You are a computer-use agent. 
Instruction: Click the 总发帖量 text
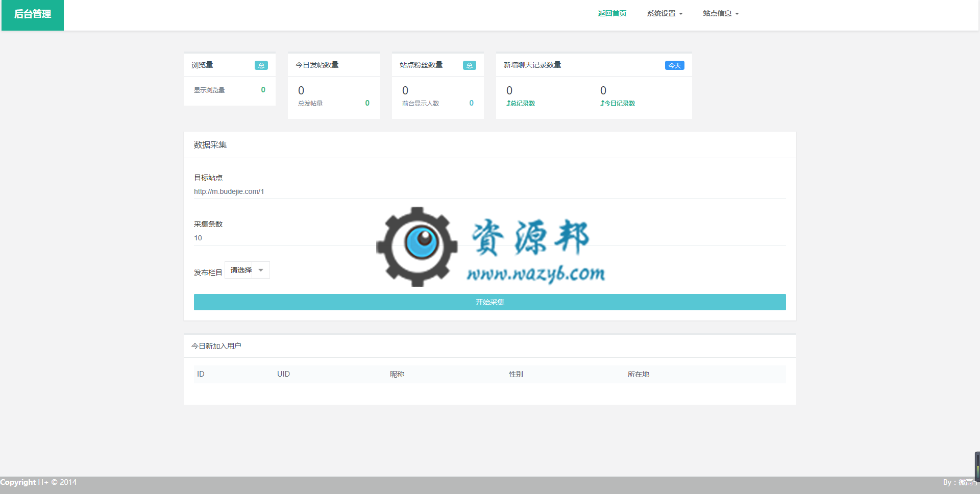click(310, 104)
